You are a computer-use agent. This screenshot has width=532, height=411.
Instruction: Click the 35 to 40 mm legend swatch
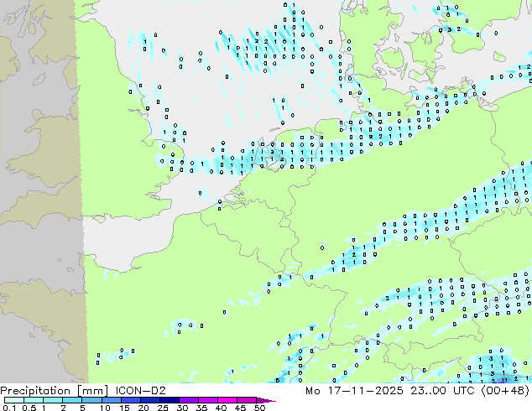[207, 400]
